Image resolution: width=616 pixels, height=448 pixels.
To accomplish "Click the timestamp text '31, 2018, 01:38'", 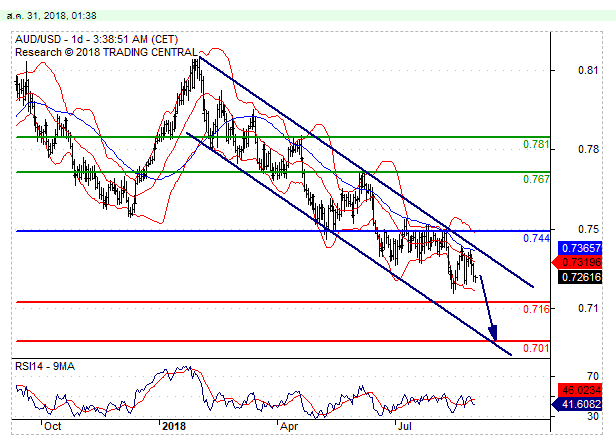I will 62,16.
